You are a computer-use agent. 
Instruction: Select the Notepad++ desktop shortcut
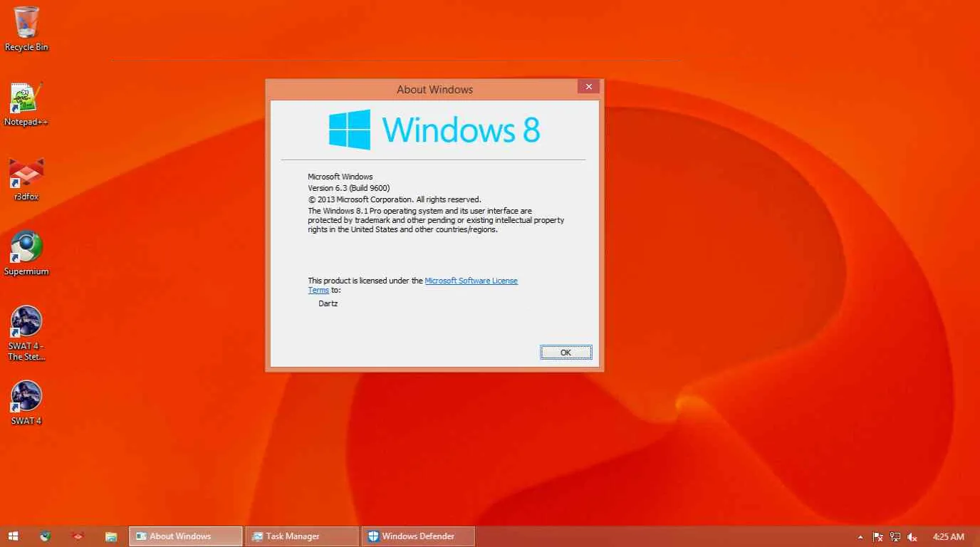(x=26, y=104)
